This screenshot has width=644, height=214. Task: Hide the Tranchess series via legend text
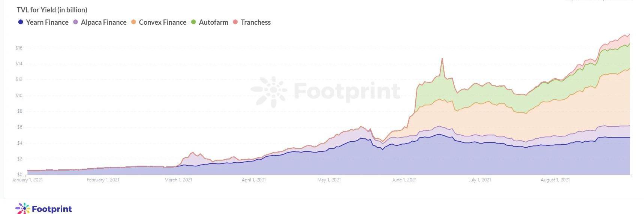[256, 22]
